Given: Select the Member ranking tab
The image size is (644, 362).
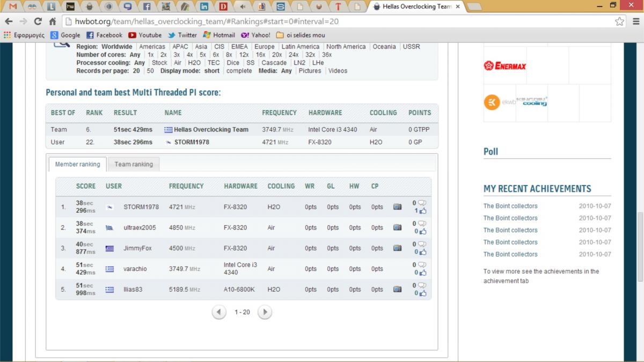Looking at the screenshot, I should coord(77,164).
